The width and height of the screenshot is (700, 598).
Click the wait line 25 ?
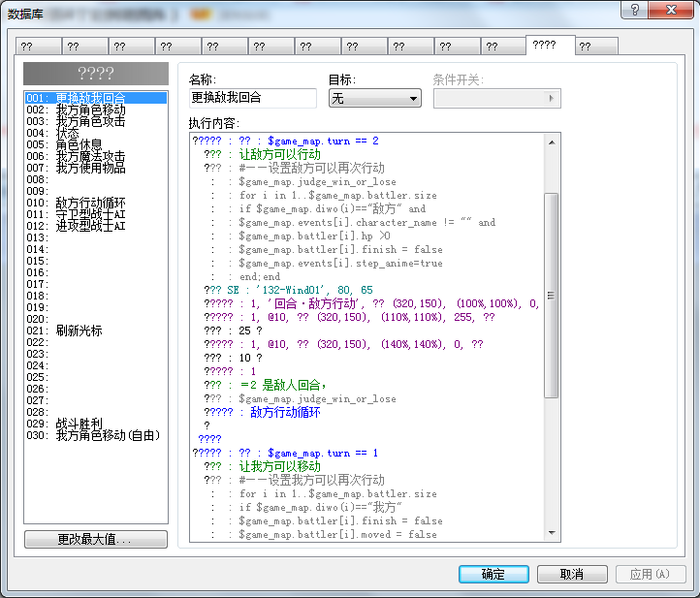(x=233, y=330)
